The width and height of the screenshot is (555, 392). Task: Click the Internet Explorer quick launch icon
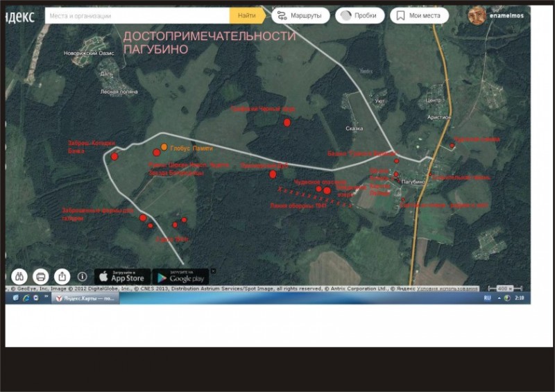pyautogui.click(x=26, y=298)
